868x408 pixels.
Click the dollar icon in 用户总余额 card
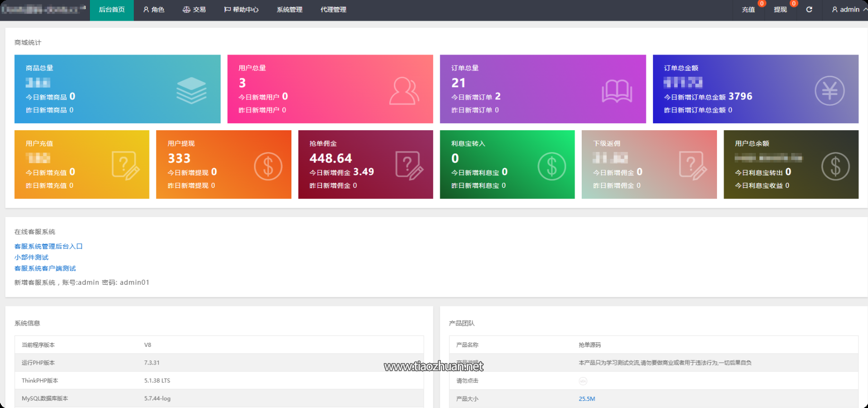836,166
